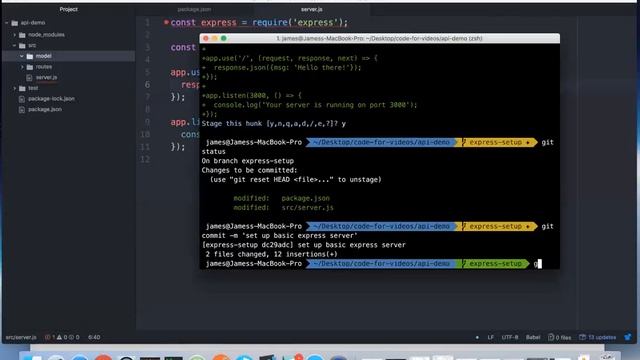Select the Project panel tab
640x360 pixels.
click(x=68, y=9)
